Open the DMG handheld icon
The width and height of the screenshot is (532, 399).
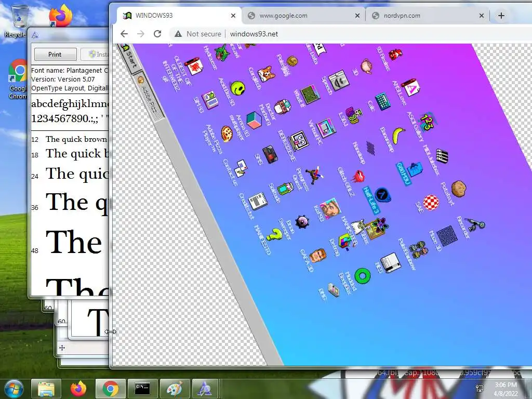pos(334,290)
